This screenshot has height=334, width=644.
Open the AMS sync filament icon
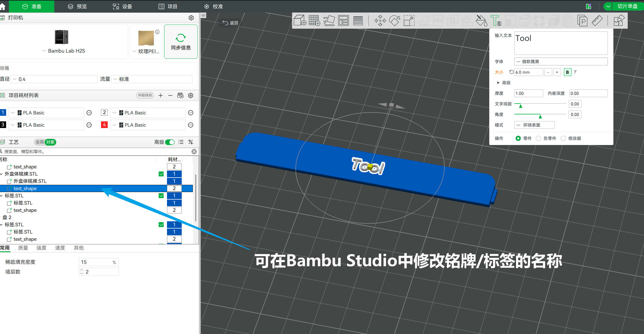tap(180, 95)
